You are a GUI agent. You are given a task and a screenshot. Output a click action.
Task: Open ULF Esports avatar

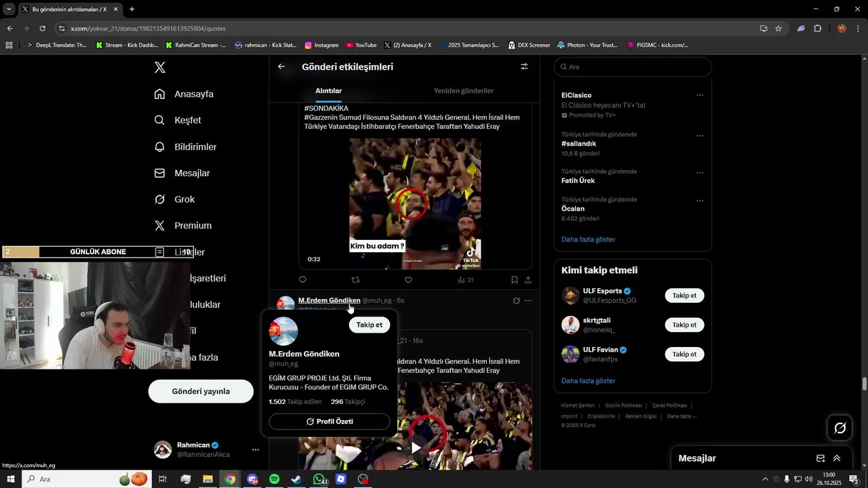click(570, 296)
